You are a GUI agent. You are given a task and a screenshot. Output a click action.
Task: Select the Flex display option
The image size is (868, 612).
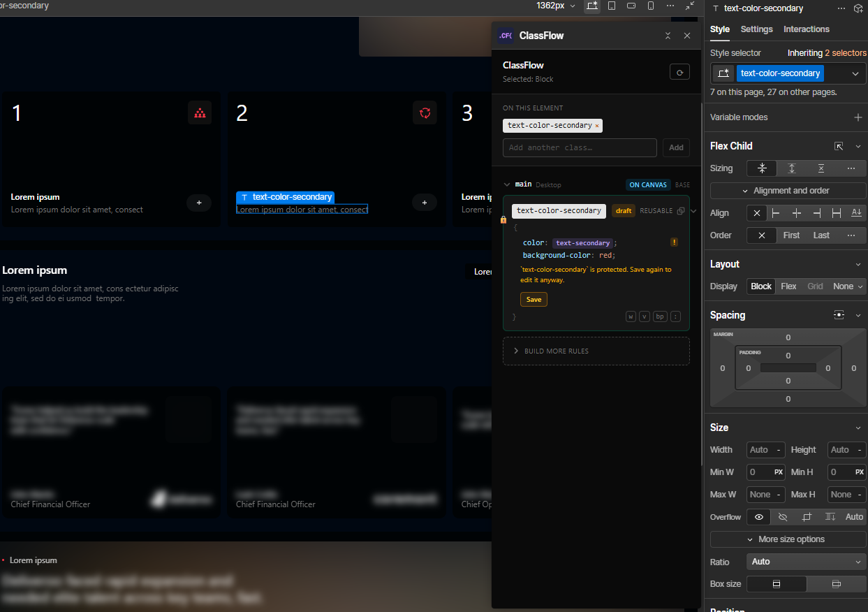pyautogui.click(x=788, y=286)
